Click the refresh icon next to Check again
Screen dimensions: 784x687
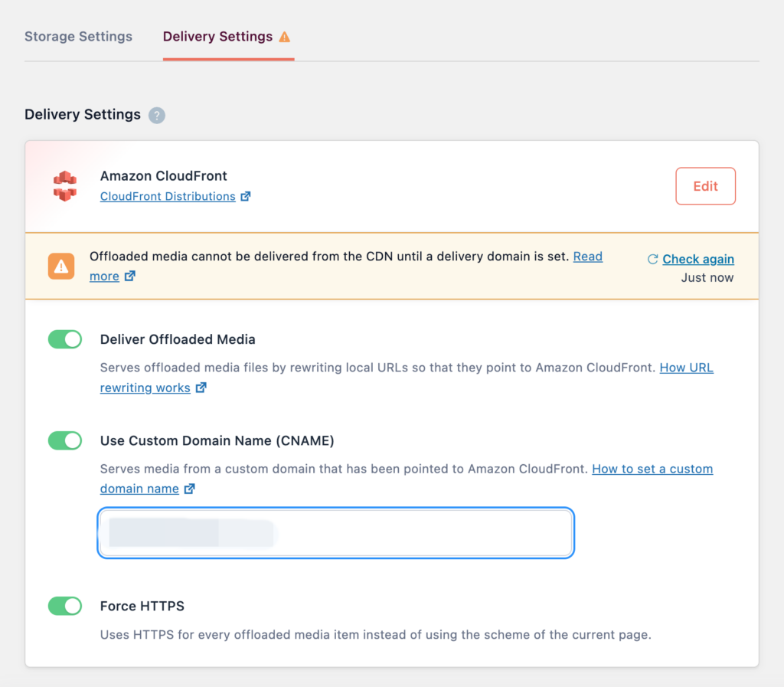coord(652,259)
